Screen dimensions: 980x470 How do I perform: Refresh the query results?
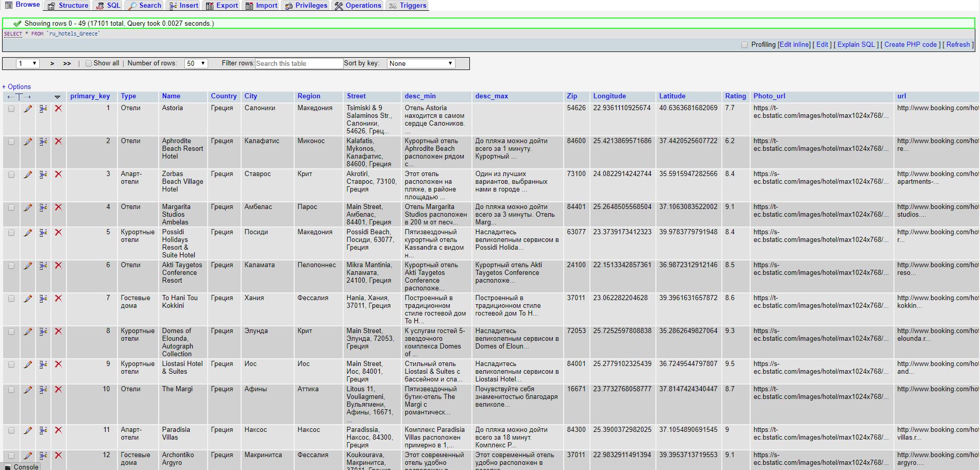958,45
